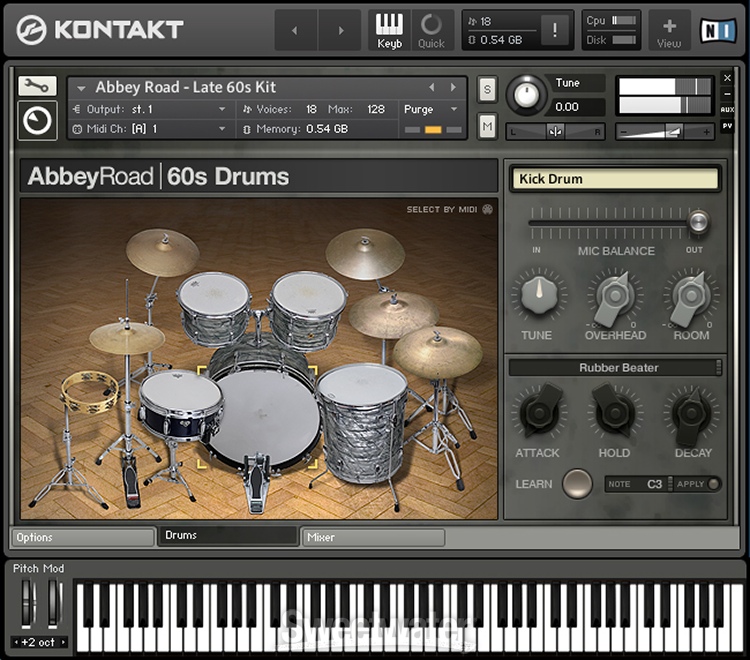Viewport: 750px width, 660px height.
Task: Click the Mic Balance slider handle
Action: tap(698, 221)
